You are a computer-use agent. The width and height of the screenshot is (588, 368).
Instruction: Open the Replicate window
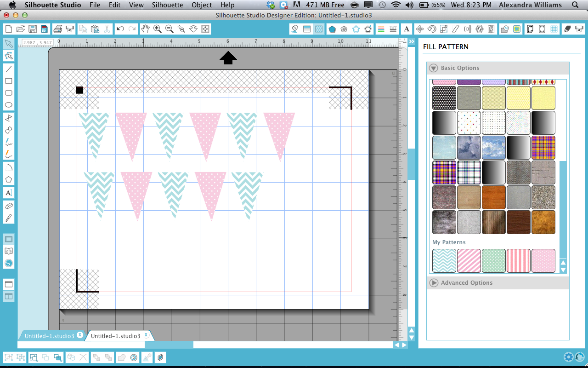coord(480,29)
